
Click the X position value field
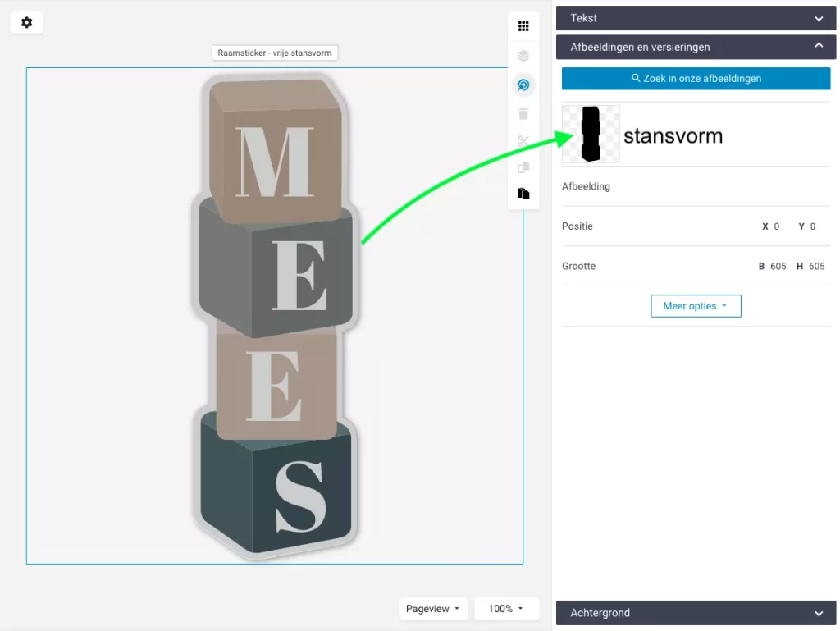coord(776,226)
